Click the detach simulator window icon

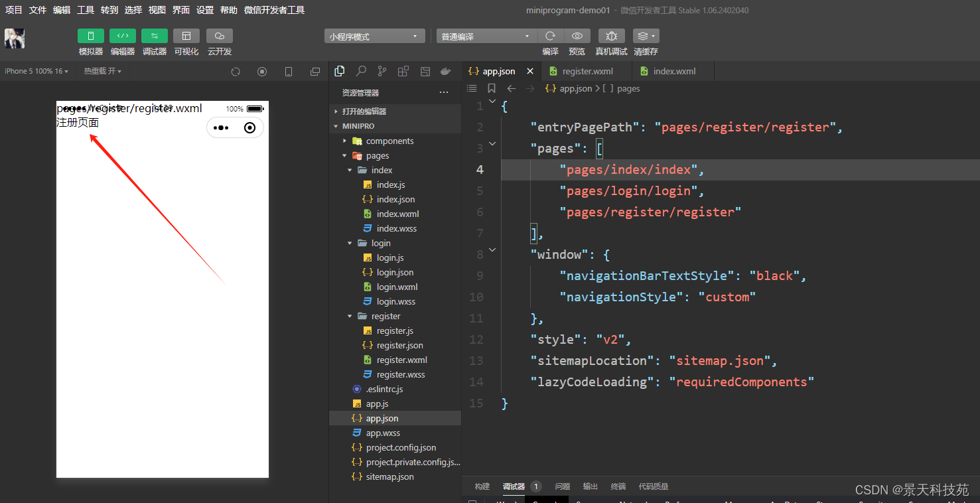(315, 72)
